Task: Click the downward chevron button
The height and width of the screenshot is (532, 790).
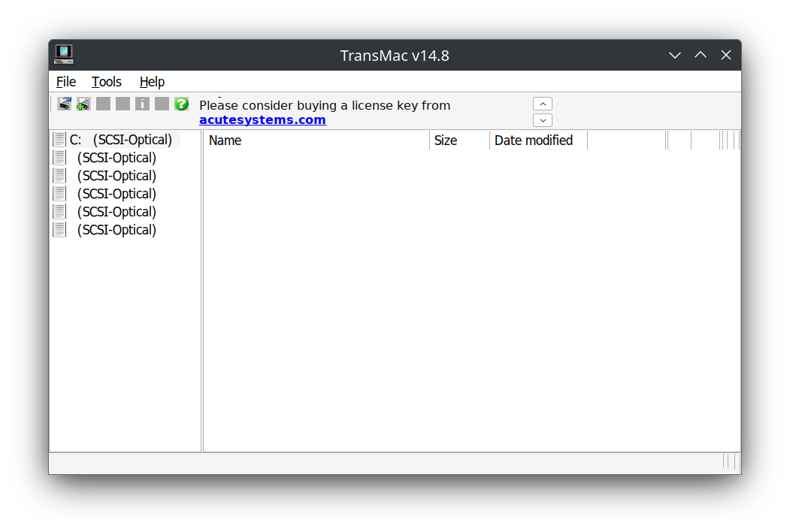Action: coord(542,119)
